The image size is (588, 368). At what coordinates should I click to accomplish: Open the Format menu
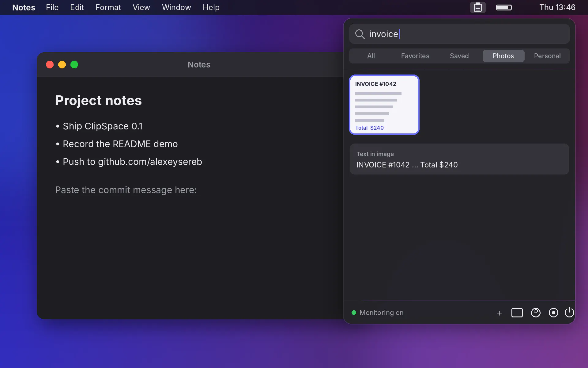[108, 7]
